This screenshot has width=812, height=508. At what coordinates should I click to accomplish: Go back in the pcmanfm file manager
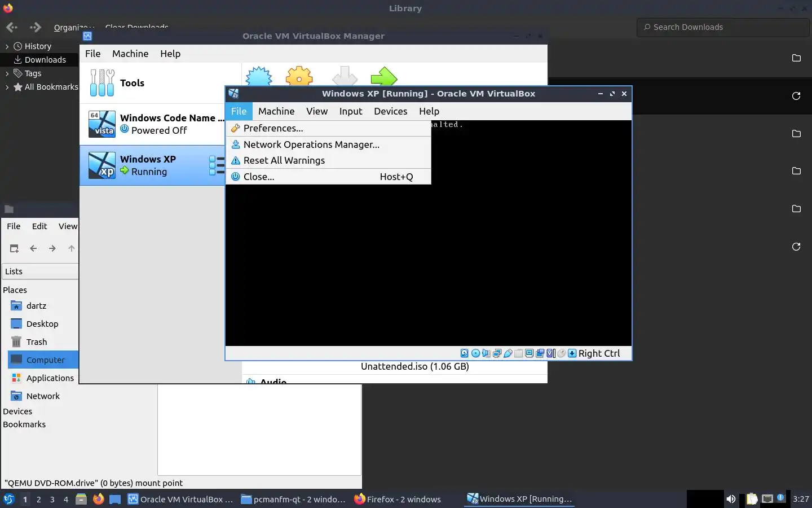click(x=33, y=248)
